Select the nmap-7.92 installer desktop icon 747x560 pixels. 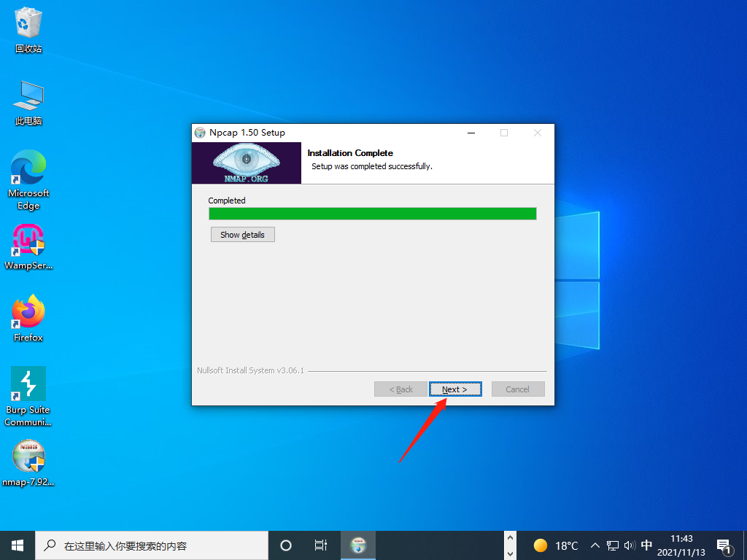pos(28,463)
